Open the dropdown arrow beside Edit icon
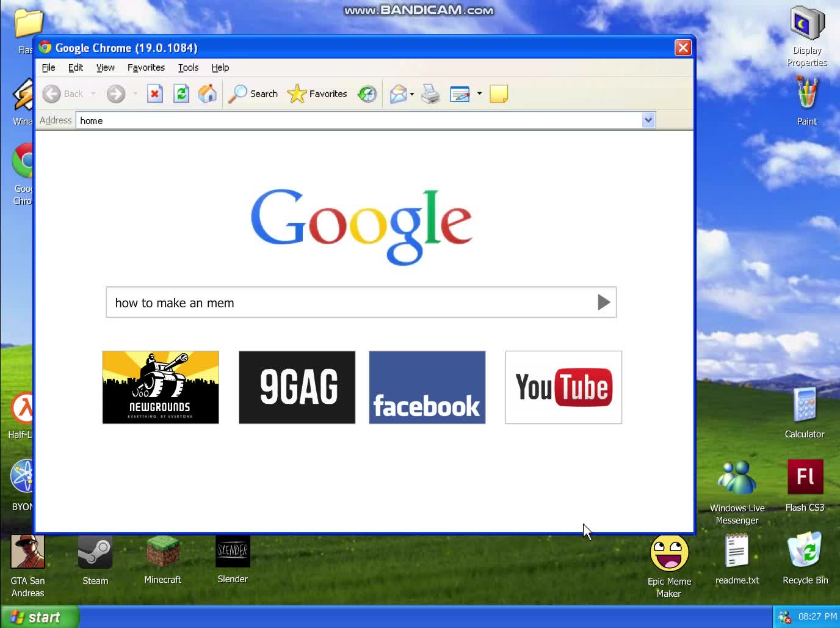840x628 pixels. 479,94
